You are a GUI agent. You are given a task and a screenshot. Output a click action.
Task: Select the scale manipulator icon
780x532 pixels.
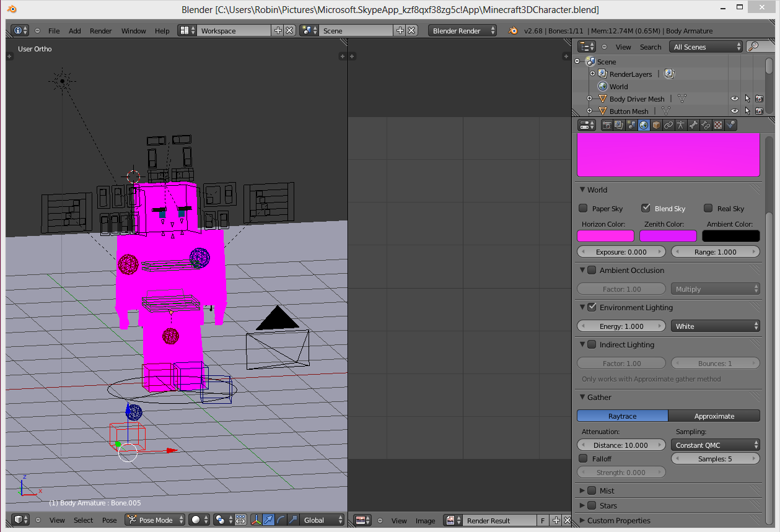pyautogui.click(x=293, y=520)
